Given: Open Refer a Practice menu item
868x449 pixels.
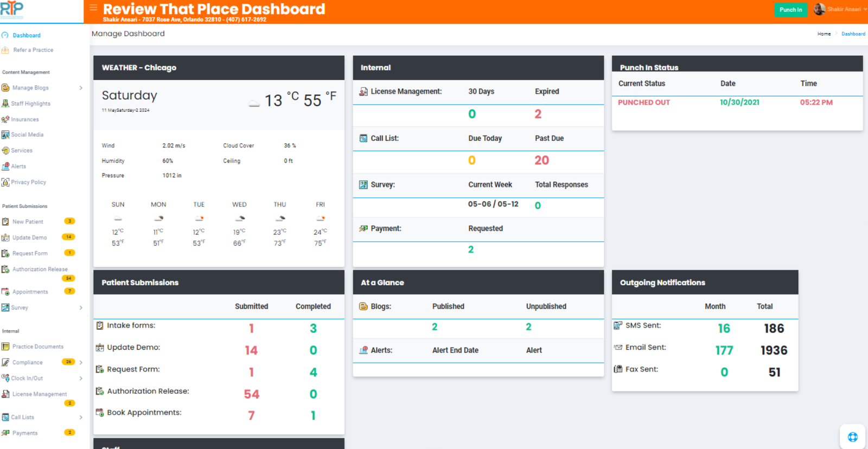Looking at the screenshot, I should click(x=33, y=50).
